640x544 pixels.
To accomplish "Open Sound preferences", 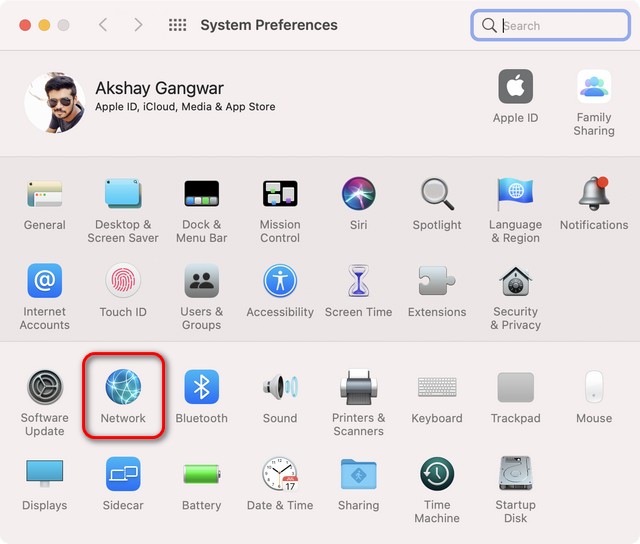I will pyautogui.click(x=280, y=388).
